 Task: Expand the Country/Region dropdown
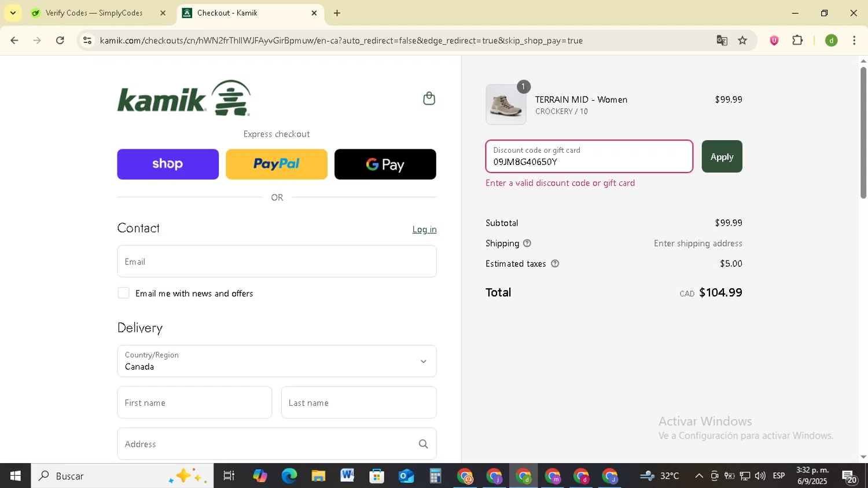tap(277, 361)
